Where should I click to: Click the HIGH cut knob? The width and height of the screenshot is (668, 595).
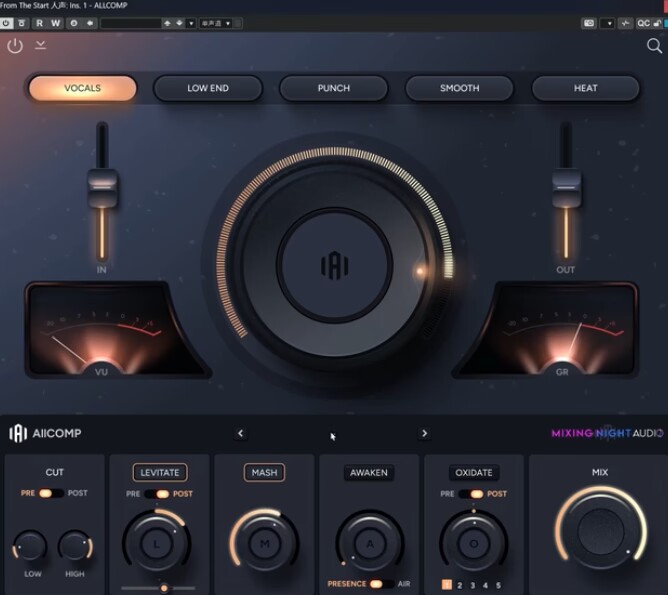75,546
